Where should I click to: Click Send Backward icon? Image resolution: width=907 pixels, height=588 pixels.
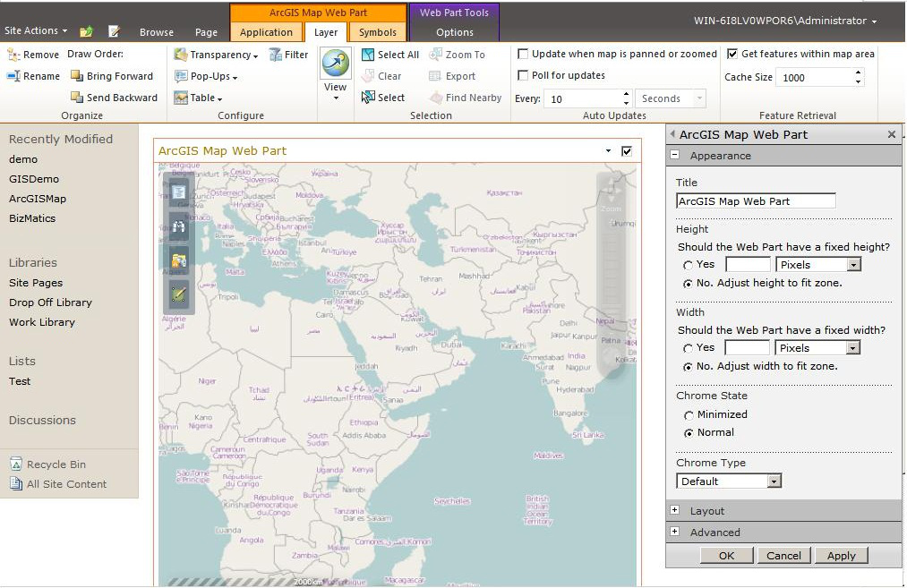pyautogui.click(x=77, y=98)
